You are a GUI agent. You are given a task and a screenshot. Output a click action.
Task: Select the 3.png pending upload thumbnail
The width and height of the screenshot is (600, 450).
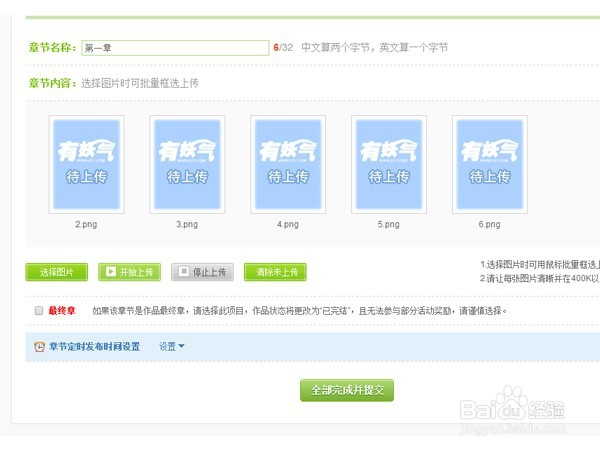click(x=187, y=164)
